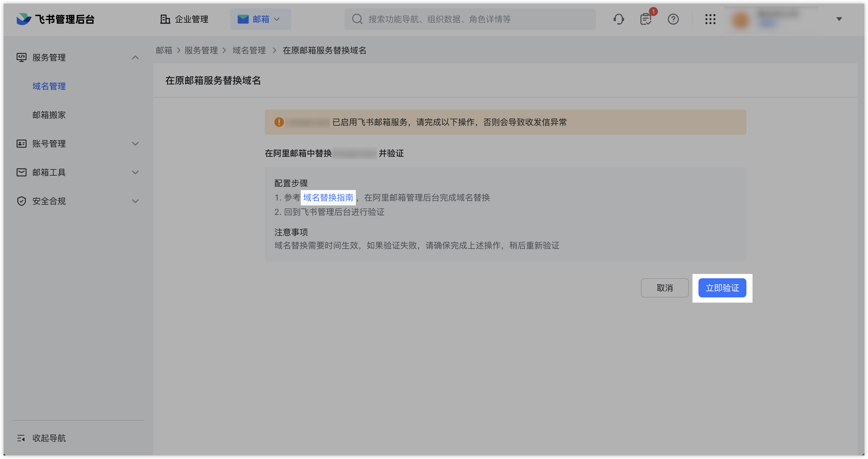Click the 邮箱工具 envelope icon

coord(22,172)
